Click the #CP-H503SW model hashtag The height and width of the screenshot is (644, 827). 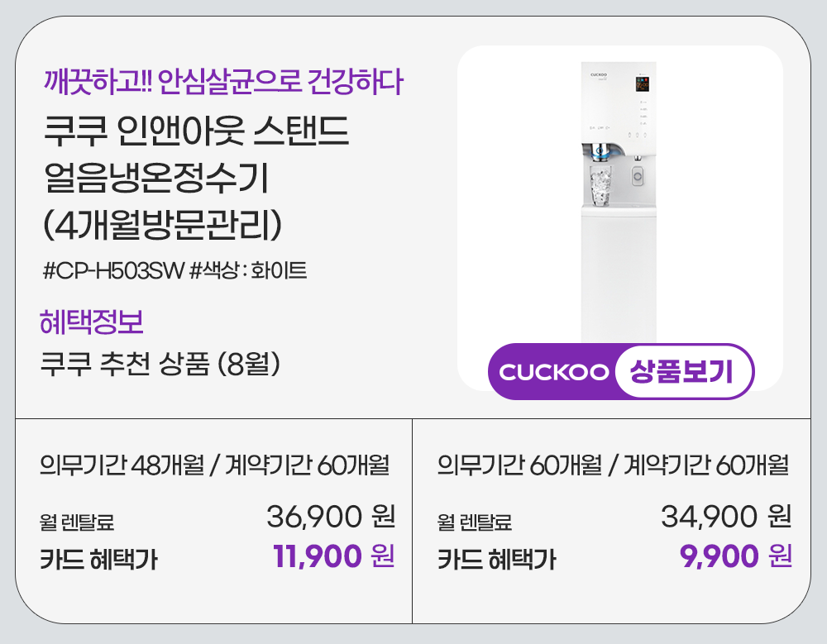tap(112, 270)
